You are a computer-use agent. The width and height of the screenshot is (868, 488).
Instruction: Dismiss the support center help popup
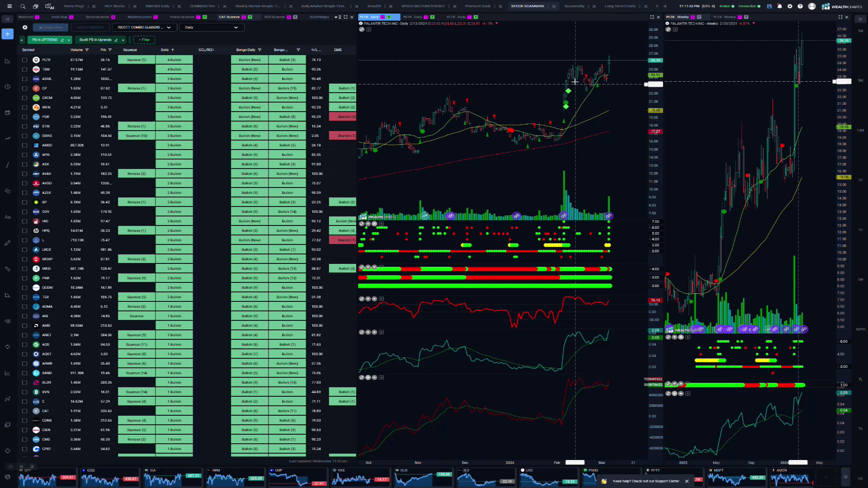[x=687, y=481]
